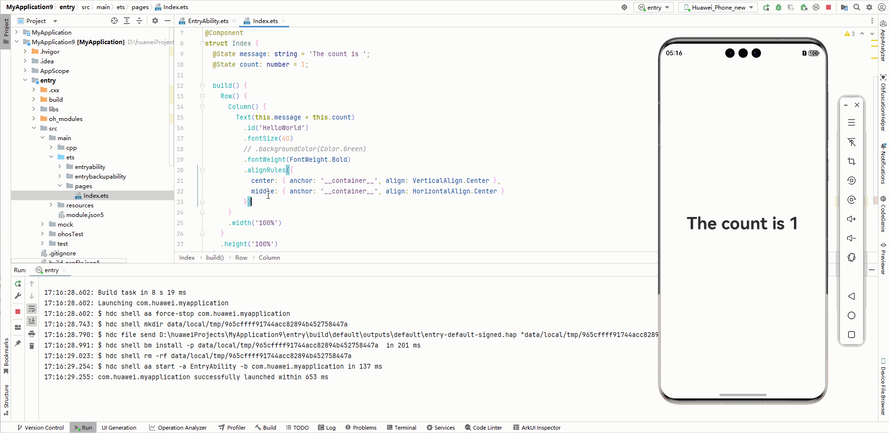Click 'Row' in the editor breadcrumb bar

pyautogui.click(x=241, y=257)
